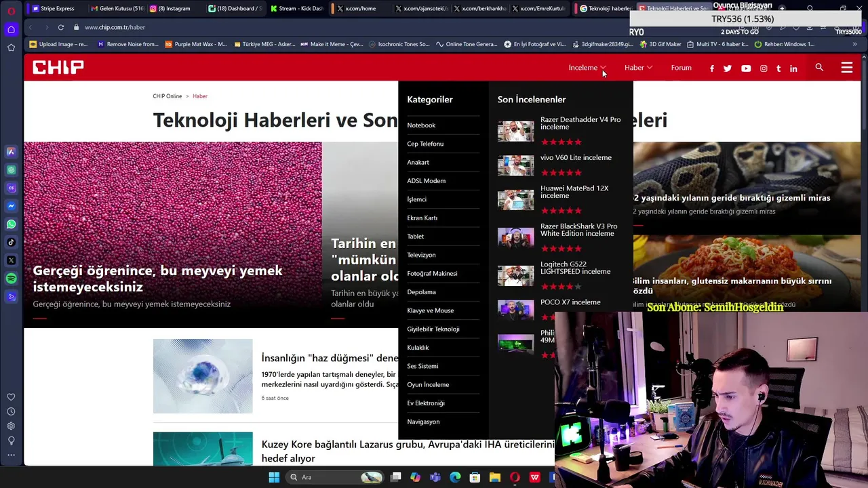Open CHIP's Instagram profile icon
Image resolution: width=868 pixels, height=488 pixels.
pyautogui.click(x=764, y=68)
